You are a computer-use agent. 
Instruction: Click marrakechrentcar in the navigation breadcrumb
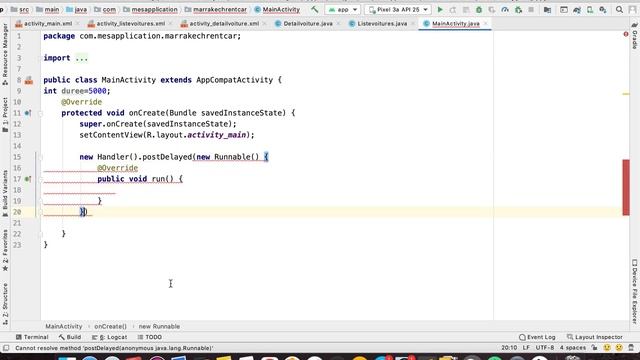coord(220,9)
